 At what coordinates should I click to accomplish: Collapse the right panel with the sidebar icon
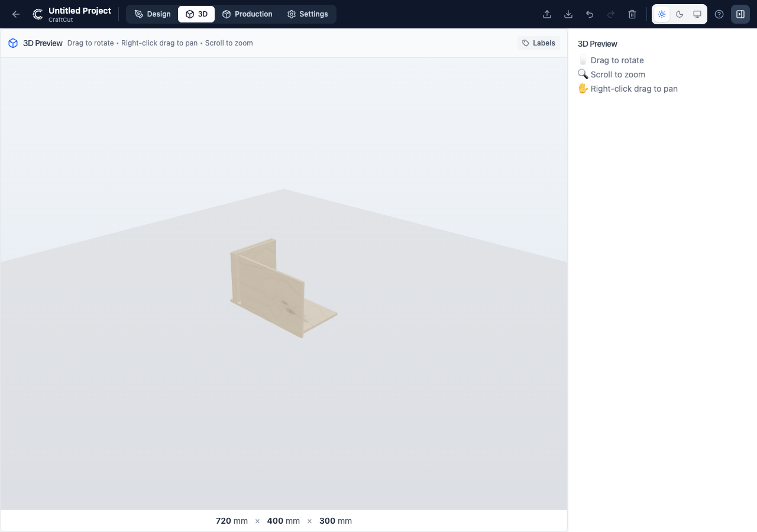coord(740,14)
